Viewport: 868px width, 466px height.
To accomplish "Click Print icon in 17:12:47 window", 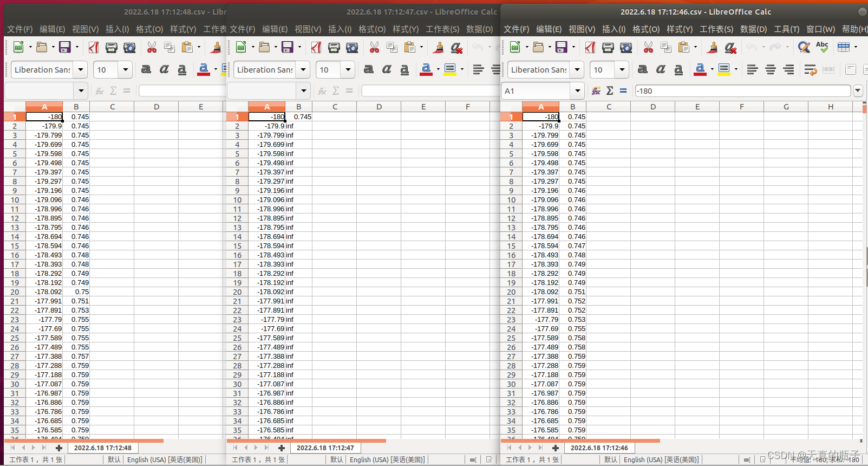I will (x=334, y=48).
